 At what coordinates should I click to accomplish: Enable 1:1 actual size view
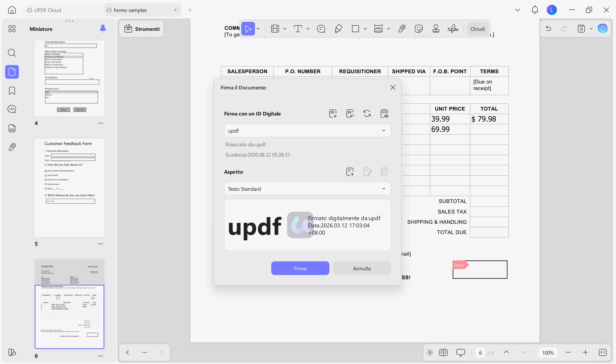click(603, 352)
